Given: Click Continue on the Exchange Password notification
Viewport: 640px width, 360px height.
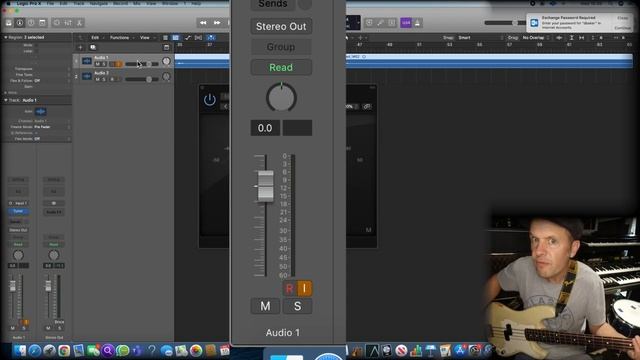Looking at the screenshot, I should pos(622,28).
